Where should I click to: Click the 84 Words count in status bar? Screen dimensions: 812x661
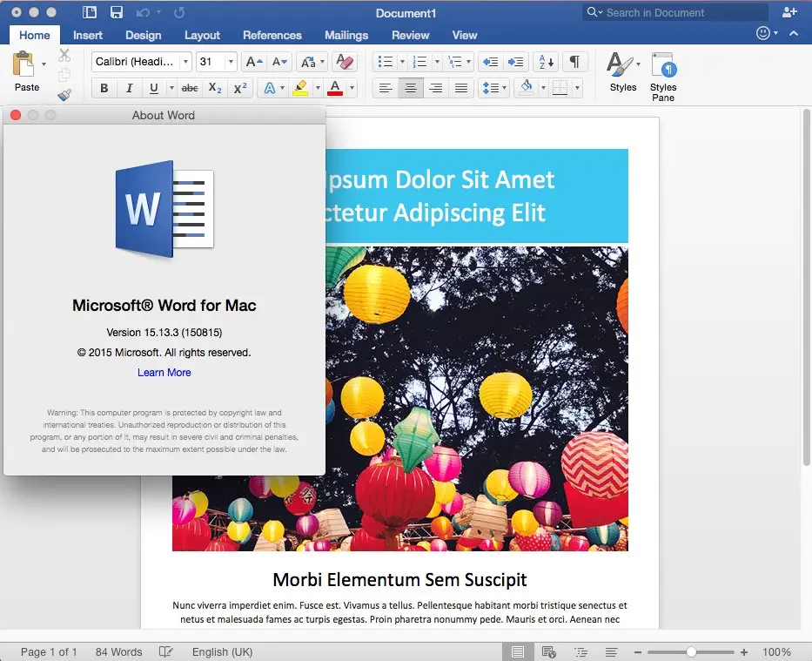pyautogui.click(x=118, y=651)
